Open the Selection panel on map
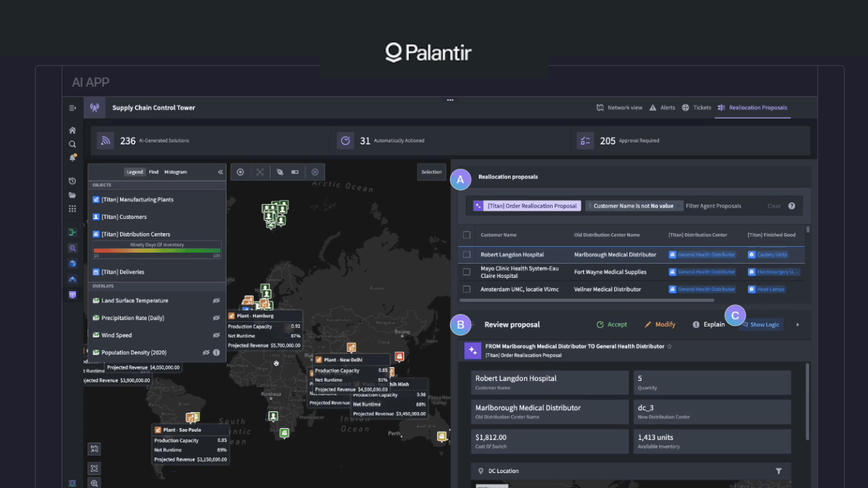868x488 pixels. 431,172
